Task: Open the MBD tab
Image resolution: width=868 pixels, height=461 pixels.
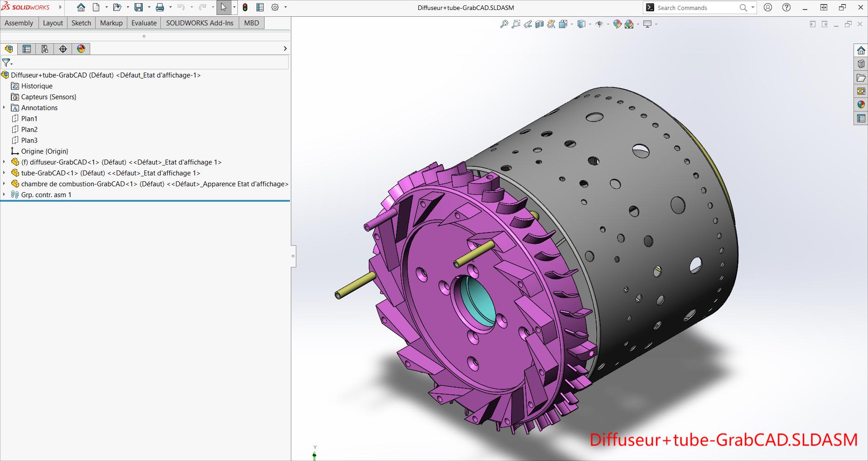Action: pos(251,23)
